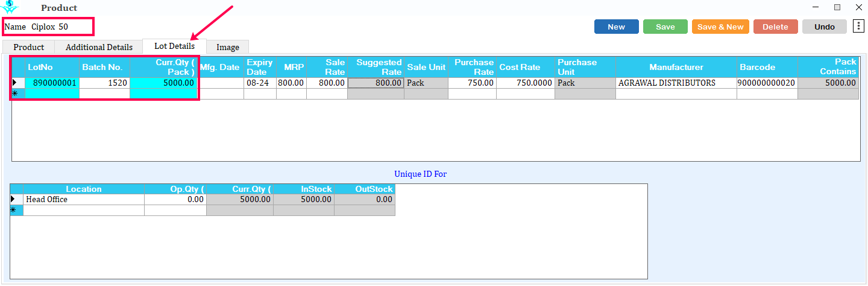The width and height of the screenshot is (868, 286).
Task: Click the Save & New button
Action: click(x=721, y=27)
